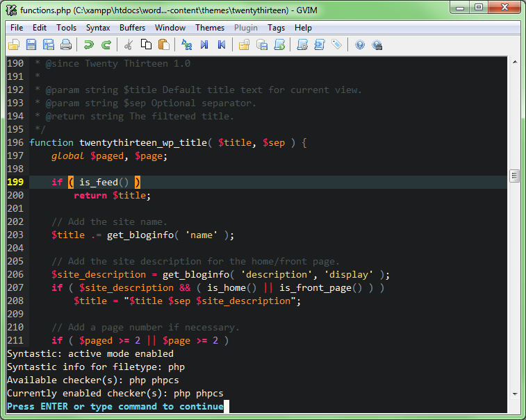Redo the change with green arrow
This screenshot has height=420, width=526.
pos(106,44)
